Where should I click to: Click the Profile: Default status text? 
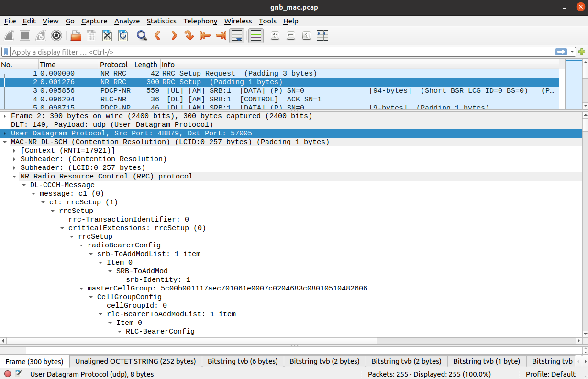tap(550, 374)
